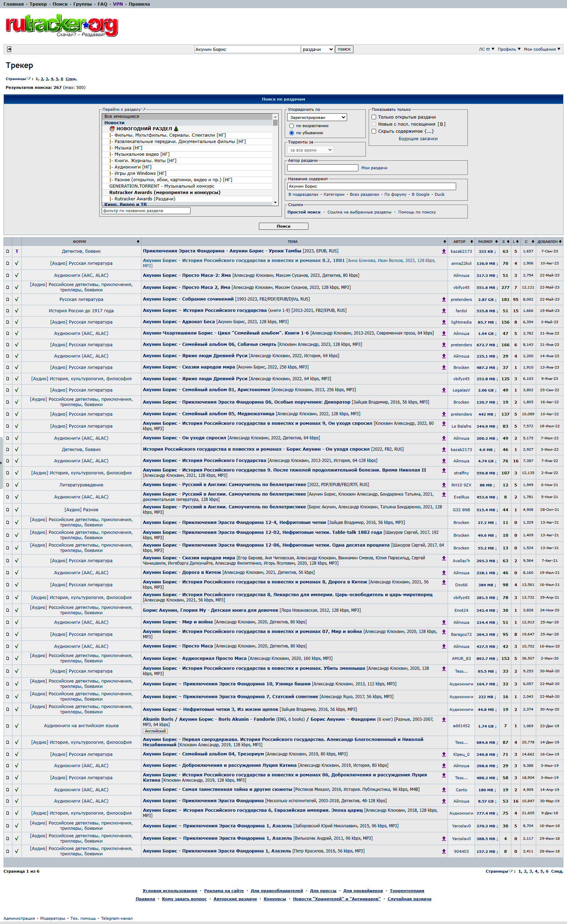Click magnet arrow for Мир и война Айпоша row

443,622
